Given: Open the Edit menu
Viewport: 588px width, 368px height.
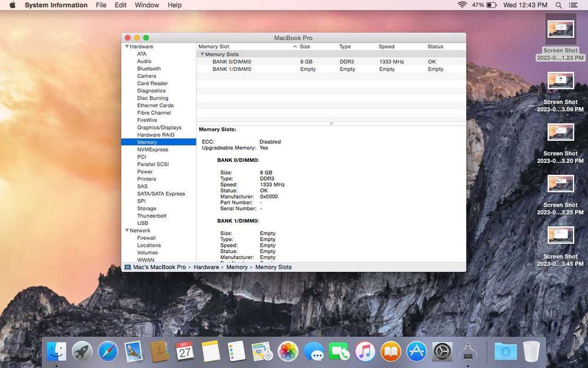Looking at the screenshot, I should (121, 5).
